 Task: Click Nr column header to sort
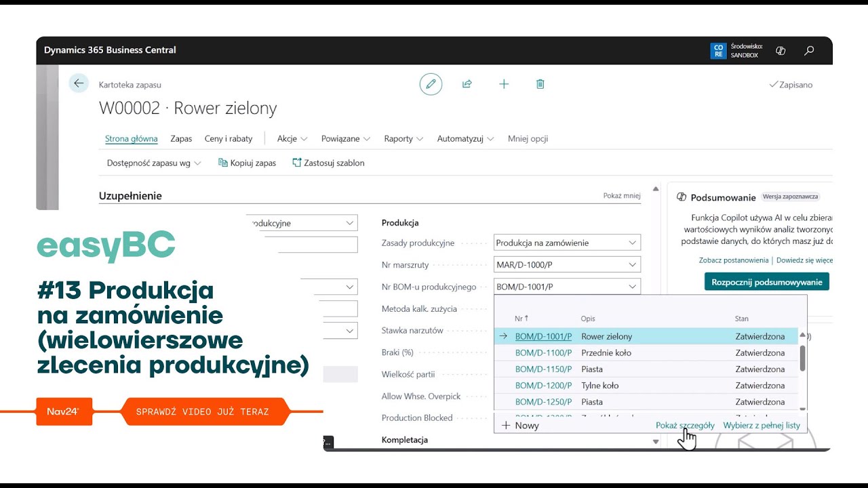point(521,319)
